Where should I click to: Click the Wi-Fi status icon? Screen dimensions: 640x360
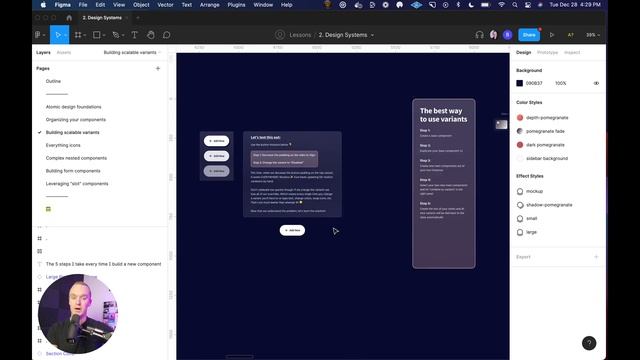pos(501,5)
